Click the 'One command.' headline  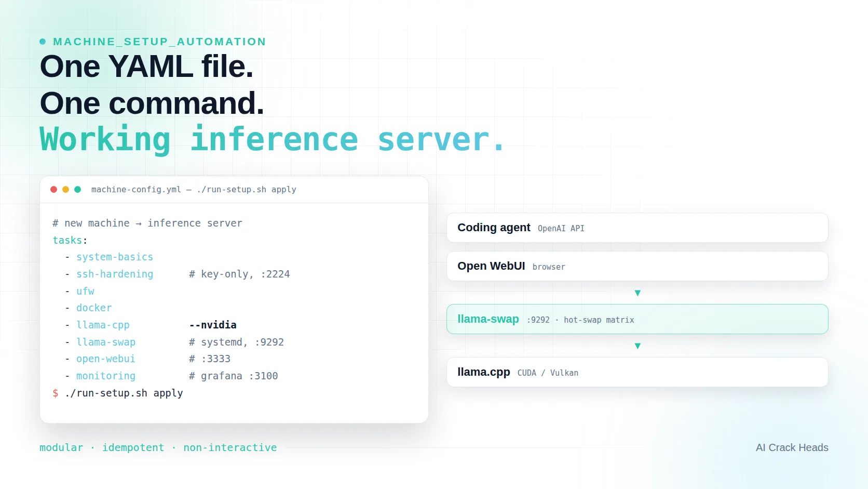[152, 103]
